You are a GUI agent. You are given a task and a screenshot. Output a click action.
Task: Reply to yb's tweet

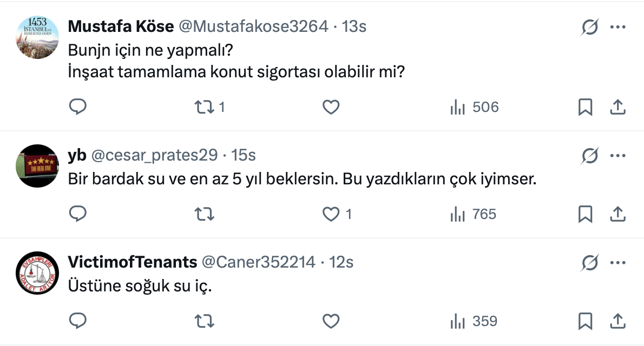[78, 215]
